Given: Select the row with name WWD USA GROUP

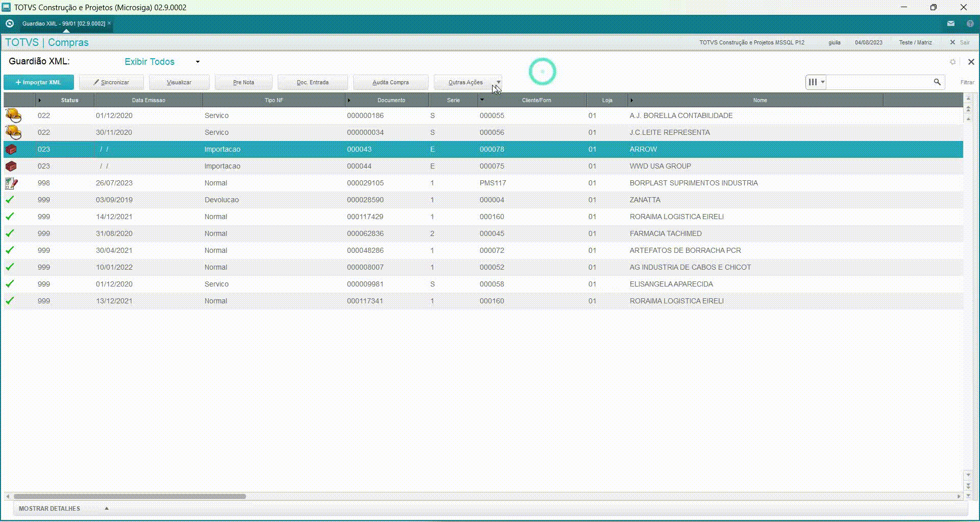Looking at the screenshot, I should [x=483, y=166].
